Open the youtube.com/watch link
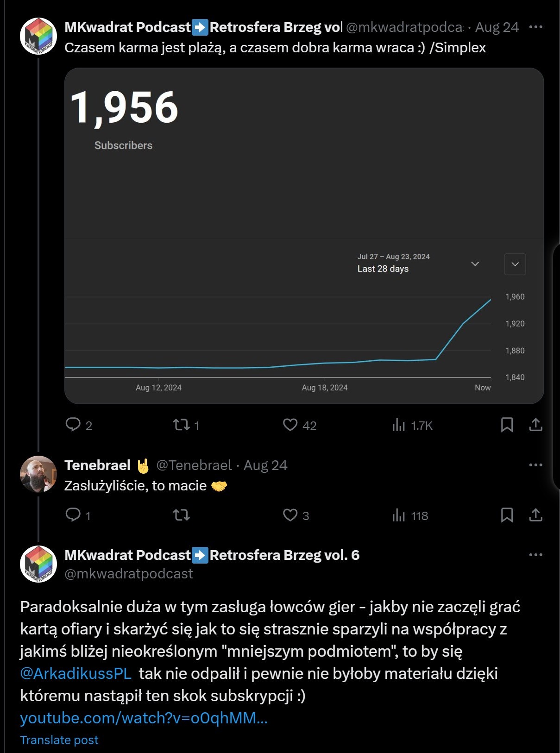Image resolution: width=560 pixels, height=753 pixels. tap(144, 718)
